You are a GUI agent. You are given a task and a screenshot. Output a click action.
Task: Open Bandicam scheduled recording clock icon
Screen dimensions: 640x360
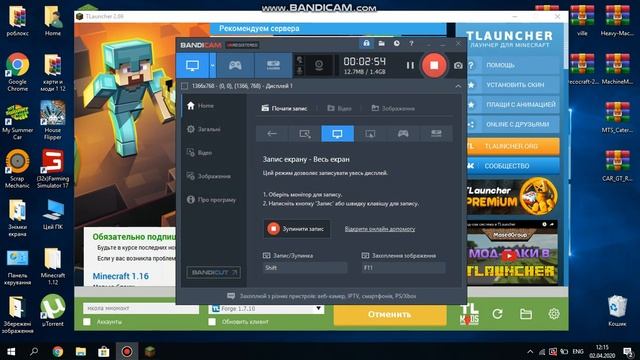pyautogui.click(x=396, y=43)
